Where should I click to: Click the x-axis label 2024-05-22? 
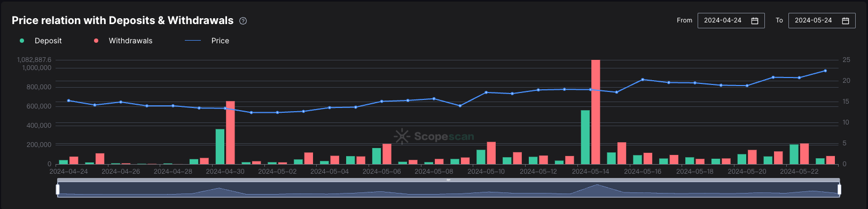click(799, 172)
